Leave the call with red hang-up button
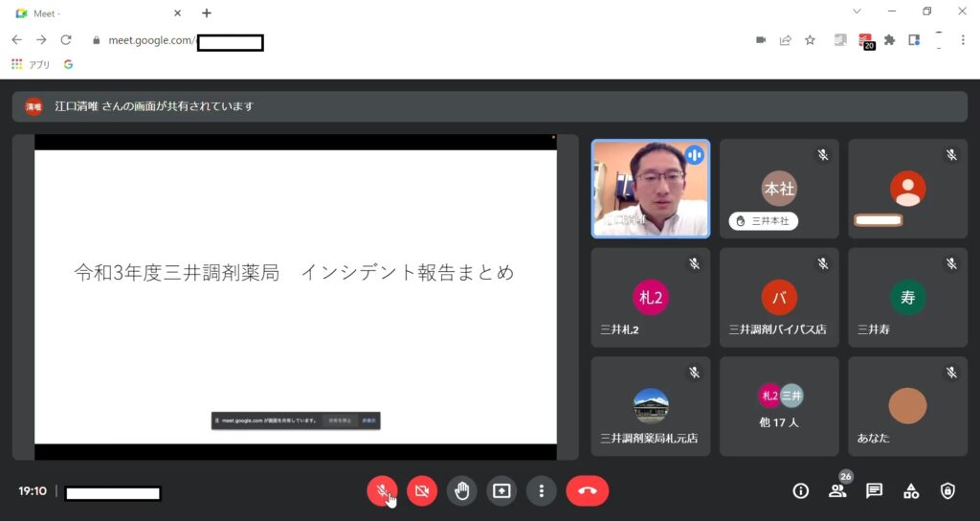The height and width of the screenshot is (521, 980). click(x=588, y=491)
